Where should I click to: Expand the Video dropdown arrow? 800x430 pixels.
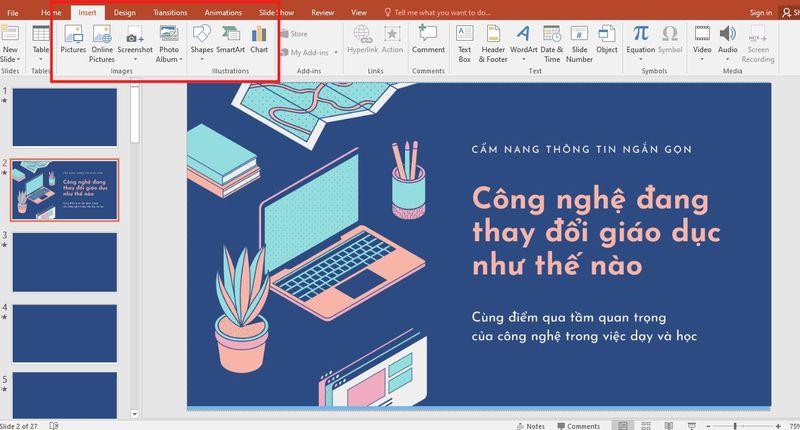[x=702, y=60]
